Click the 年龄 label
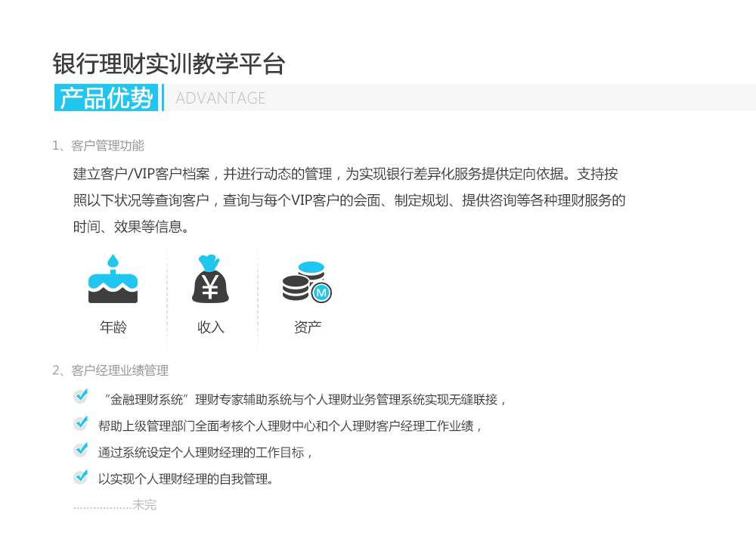Image resolution: width=756 pixels, height=551 pixels. pos(113,327)
